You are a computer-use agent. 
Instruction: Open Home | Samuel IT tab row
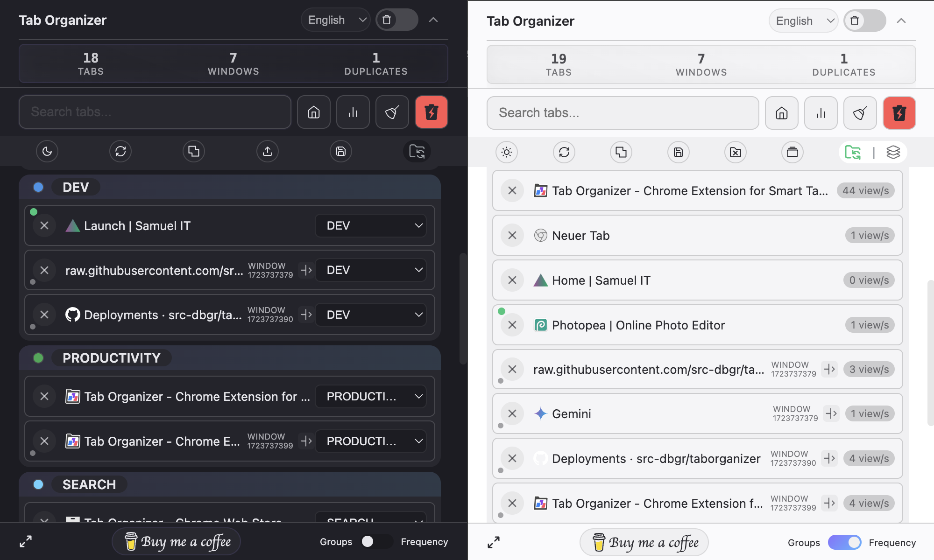tap(698, 280)
